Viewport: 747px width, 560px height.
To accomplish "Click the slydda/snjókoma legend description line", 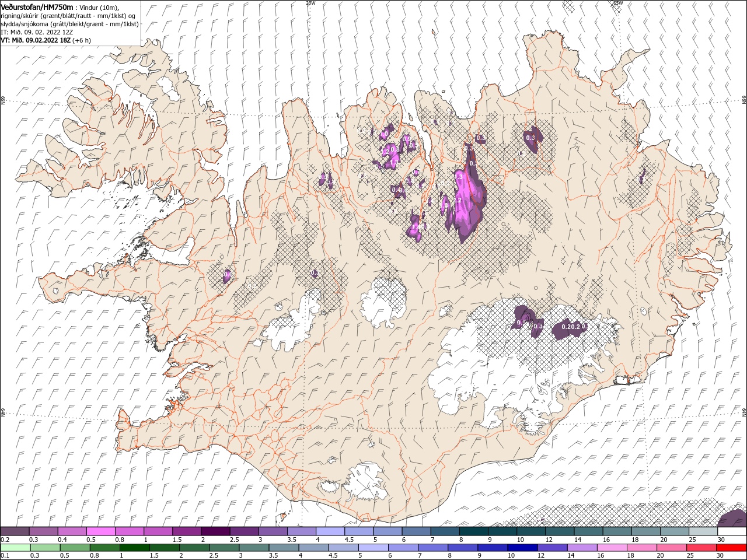I will tap(69, 24).
